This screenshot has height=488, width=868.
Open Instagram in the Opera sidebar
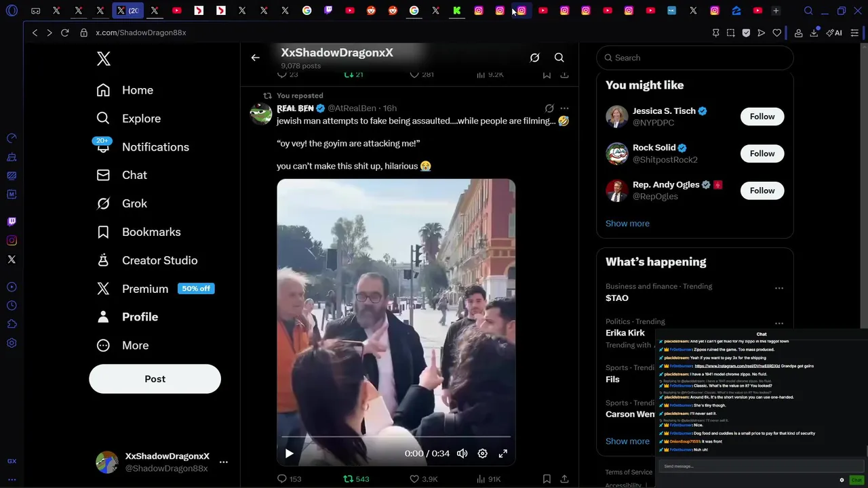pyautogui.click(x=12, y=241)
